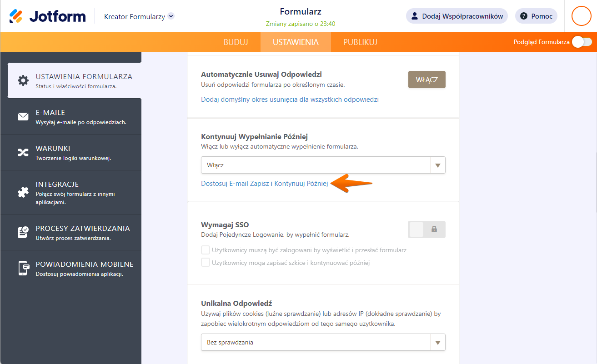The width and height of the screenshot is (597, 364).
Task: Click the Warunki shuffle arrows icon
Action: (x=23, y=153)
